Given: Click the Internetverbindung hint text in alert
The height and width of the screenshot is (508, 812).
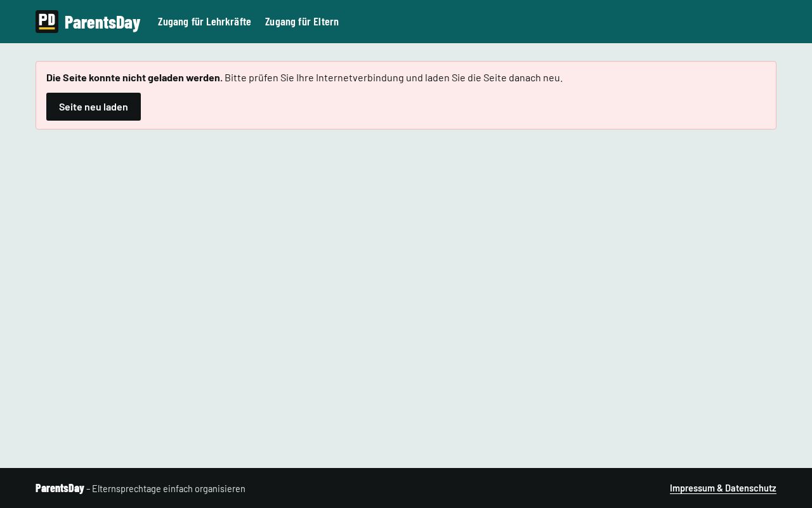Looking at the screenshot, I should pos(393,77).
